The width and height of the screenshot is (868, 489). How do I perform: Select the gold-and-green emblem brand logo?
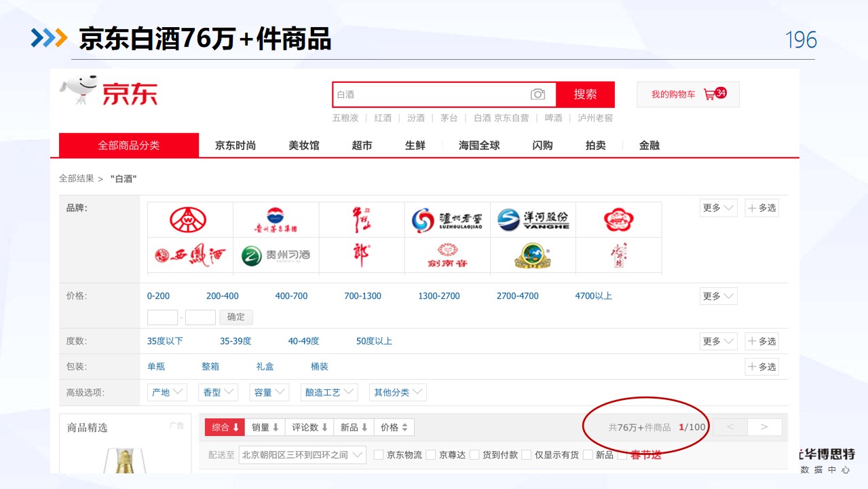[x=533, y=255]
